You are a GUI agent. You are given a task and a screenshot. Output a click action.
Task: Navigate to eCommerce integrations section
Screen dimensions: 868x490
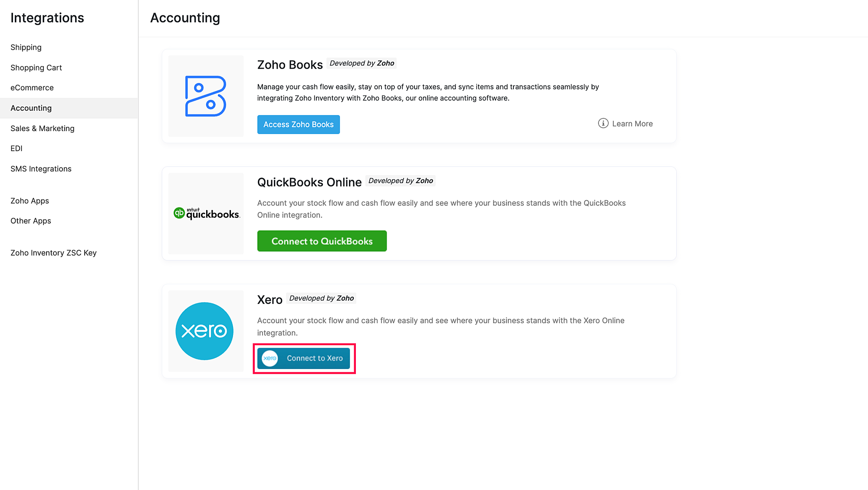coord(32,88)
